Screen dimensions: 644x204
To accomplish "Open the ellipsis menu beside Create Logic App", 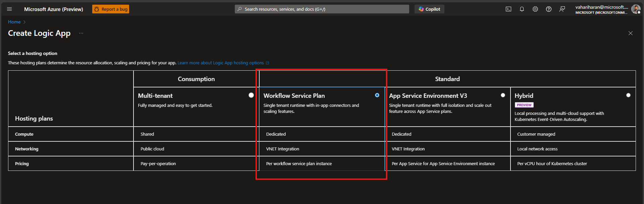I will tap(81, 33).
